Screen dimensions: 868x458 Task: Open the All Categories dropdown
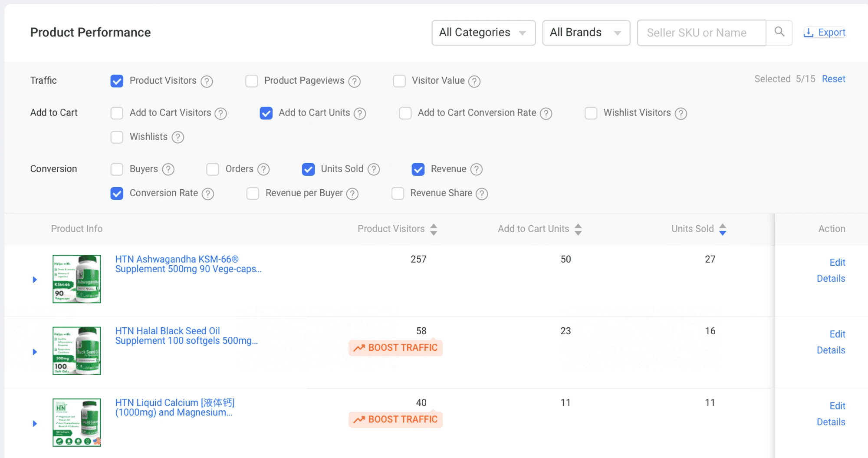click(x=483, y=33)
